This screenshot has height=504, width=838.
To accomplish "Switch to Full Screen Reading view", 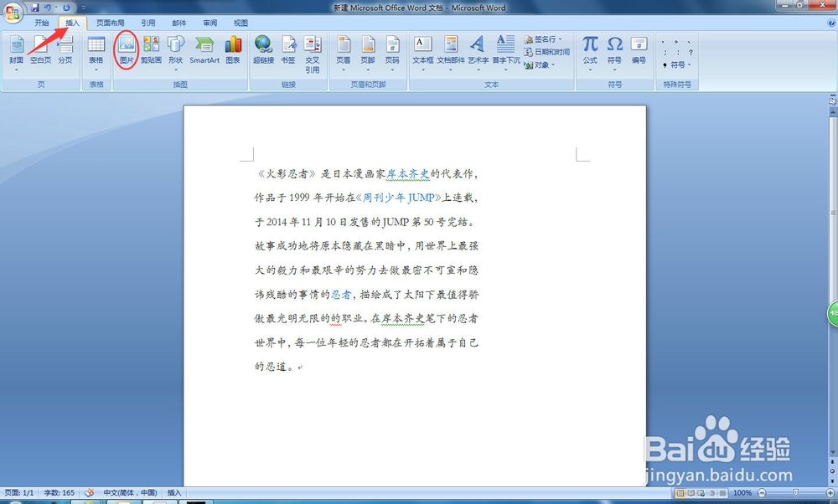I will point(691,493).
